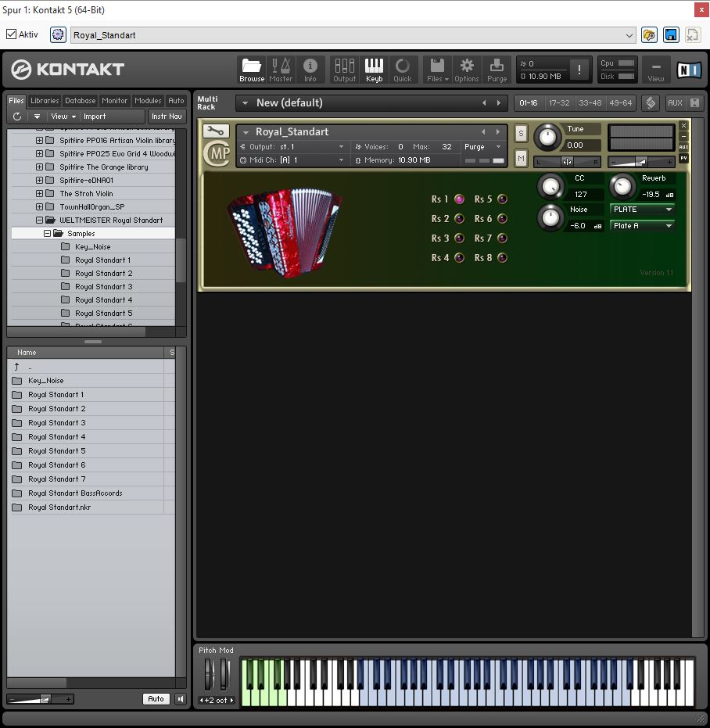710x728 pixels.
Task: Open the View menu in browser
Action: click(63, 117)
